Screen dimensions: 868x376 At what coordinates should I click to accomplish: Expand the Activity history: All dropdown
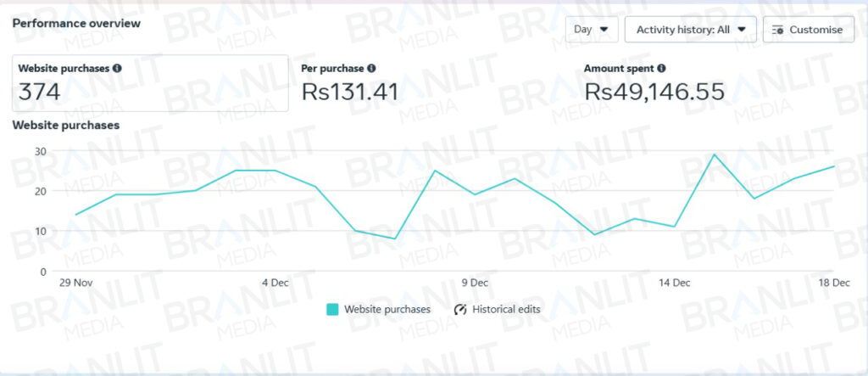[x=690, y=30]
